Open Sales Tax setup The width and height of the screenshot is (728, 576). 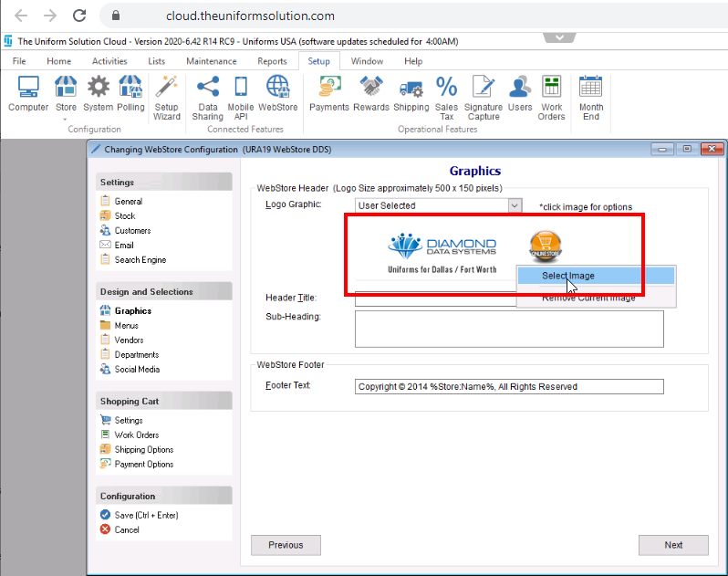pos(446,99)
